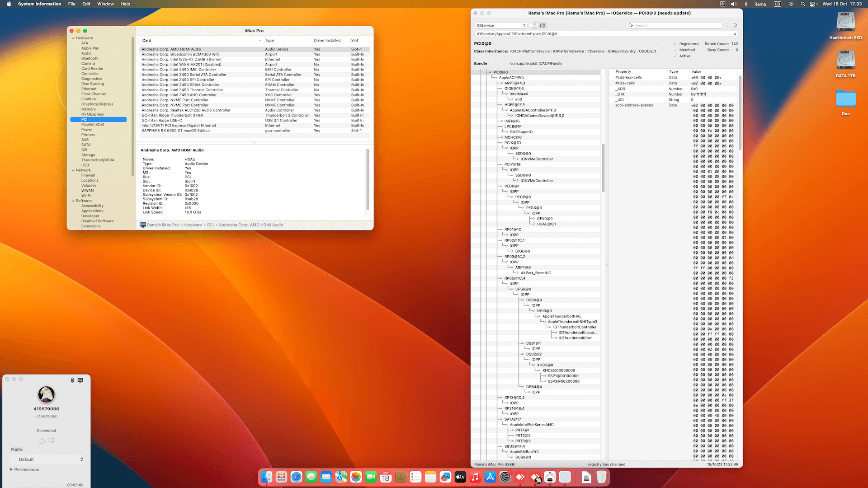Open Reminders from the Dock
The width and height of the screenshot is (868, 488).
coord(416,477)
